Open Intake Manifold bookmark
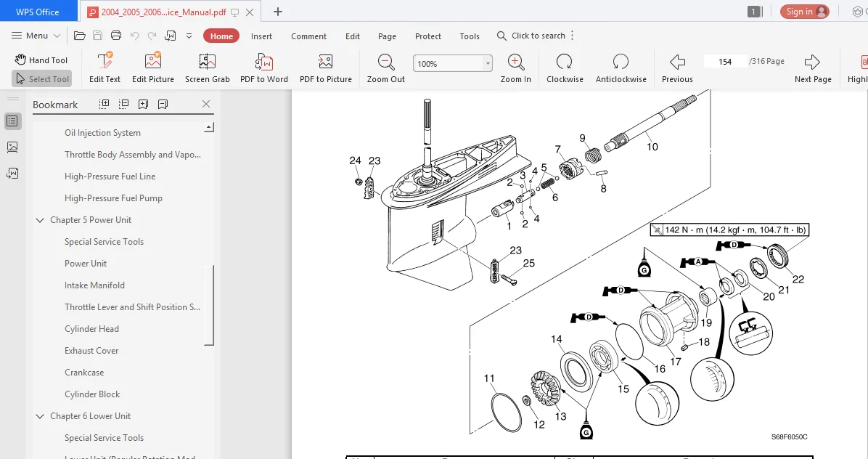 (94, 285)
